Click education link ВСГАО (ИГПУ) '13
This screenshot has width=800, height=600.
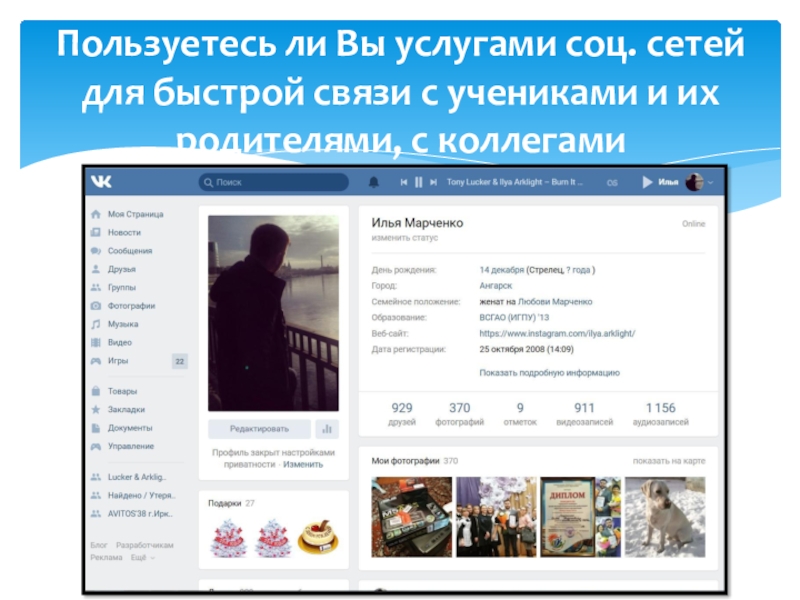[514, 318]
